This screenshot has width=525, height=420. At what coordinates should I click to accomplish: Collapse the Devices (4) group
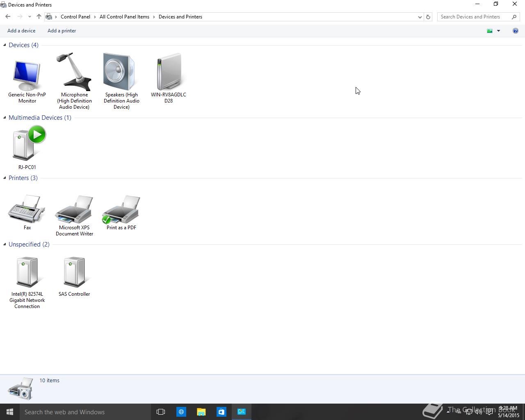point(5,45)
